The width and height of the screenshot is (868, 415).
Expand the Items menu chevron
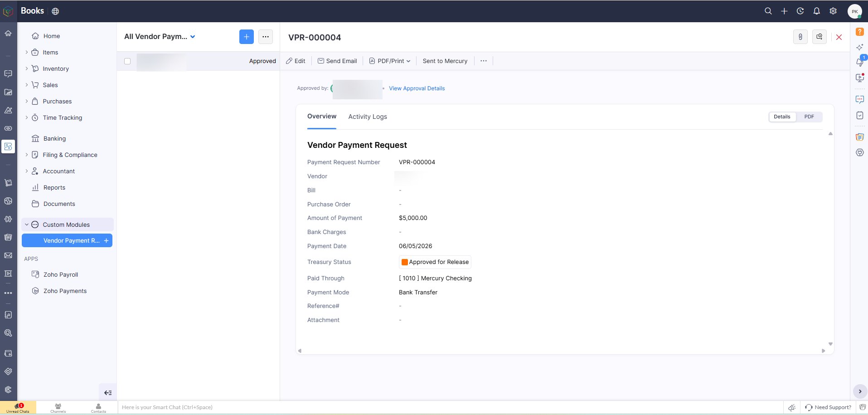tap(26, 52)
